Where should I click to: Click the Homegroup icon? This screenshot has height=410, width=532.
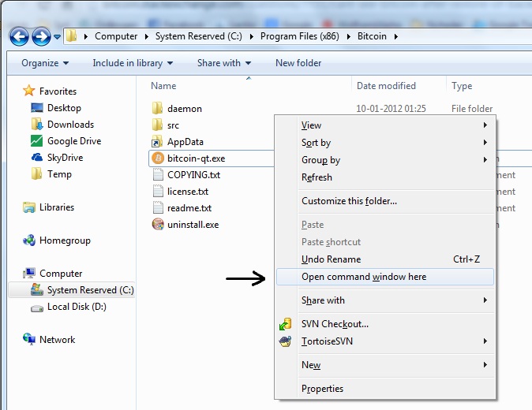click(x=29, y=240)
